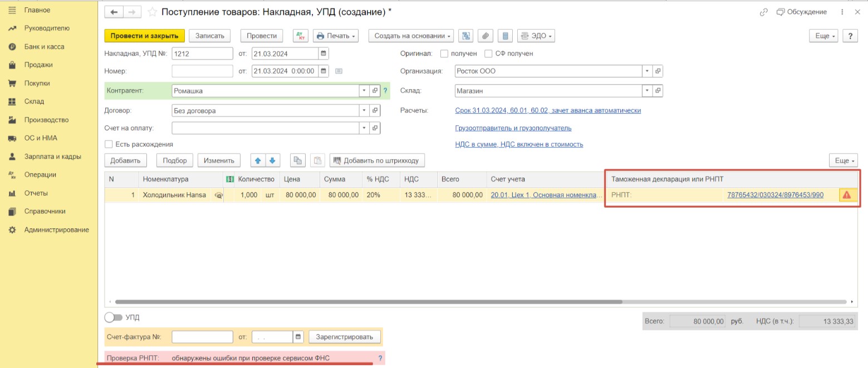Move table row down with arrow
Screen dimensions: 868x368
click(x=272, y=160)
